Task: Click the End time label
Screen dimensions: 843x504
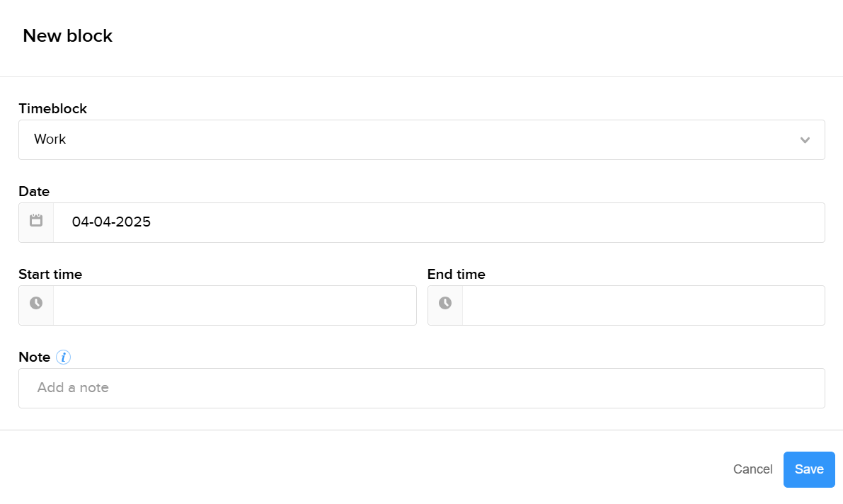Action: [457, 274]
